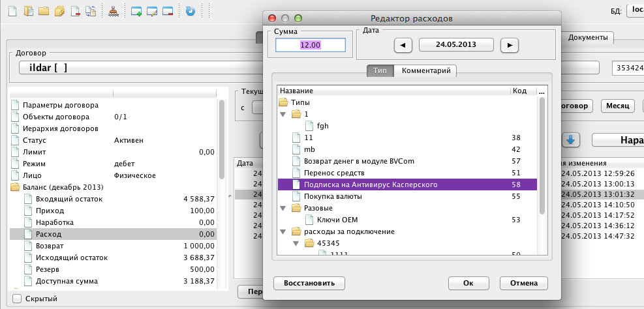644x309 pixels.
Task: Click the stamp icon in the toolbar
Action: [x=114, y=11]
